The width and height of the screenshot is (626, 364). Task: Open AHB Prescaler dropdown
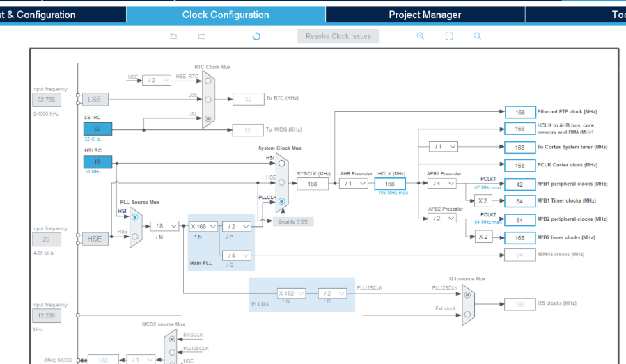[x=354, y=184]
